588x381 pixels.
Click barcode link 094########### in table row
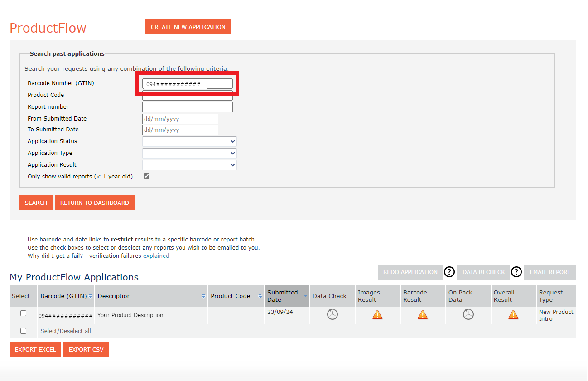point(66,315)
